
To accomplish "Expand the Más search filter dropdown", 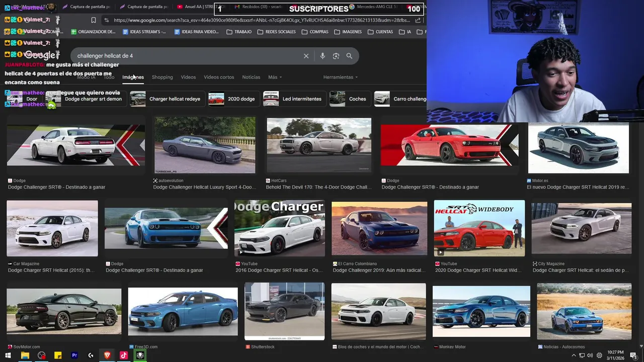I will (x=275, y=77).
